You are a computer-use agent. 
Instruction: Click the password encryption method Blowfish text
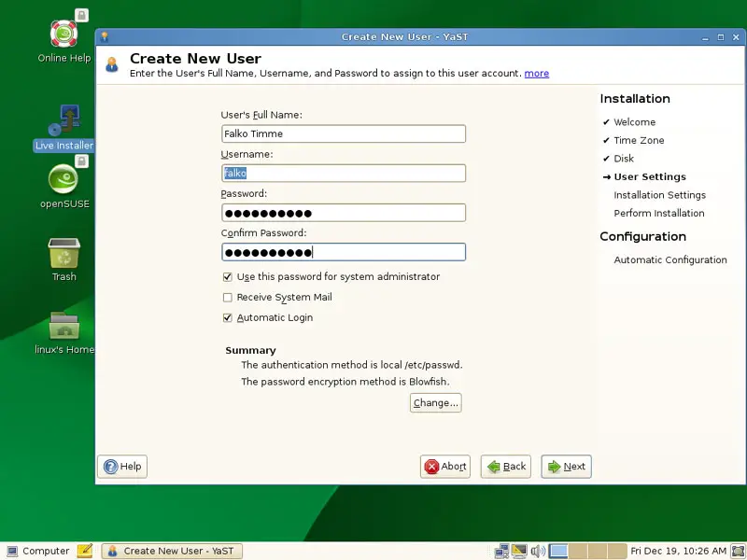(x=345, y=382)
